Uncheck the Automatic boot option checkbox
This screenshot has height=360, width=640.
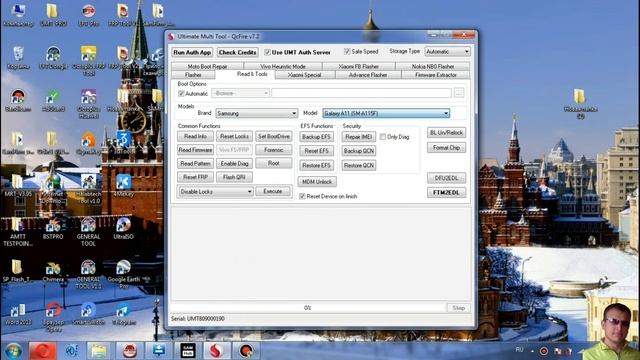coord(181,93)
